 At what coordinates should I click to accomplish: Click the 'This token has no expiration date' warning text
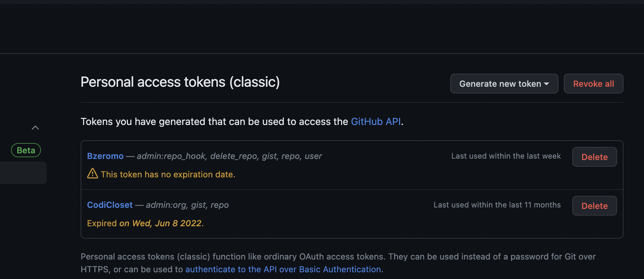(168, 175)
